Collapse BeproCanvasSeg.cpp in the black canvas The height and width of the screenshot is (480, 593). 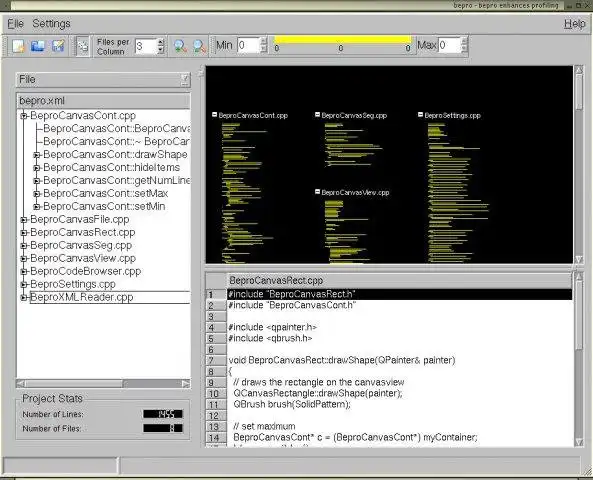(318, 114)
